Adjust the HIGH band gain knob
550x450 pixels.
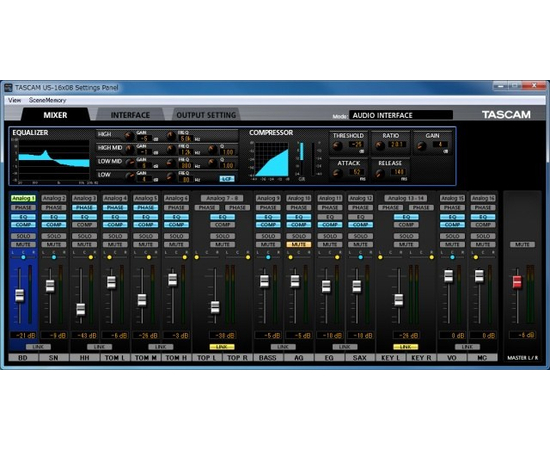[x=129, y=136]
